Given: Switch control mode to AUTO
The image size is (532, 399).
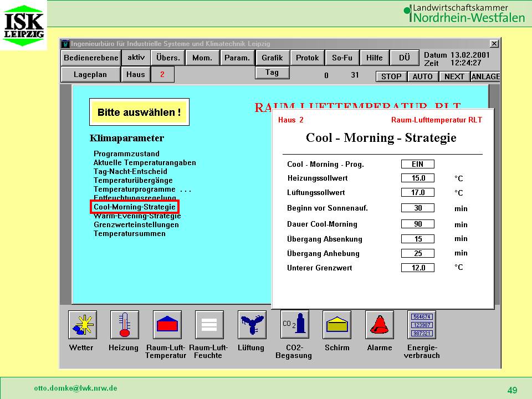Looking at the screenshot, I should (x=422, y=76).
